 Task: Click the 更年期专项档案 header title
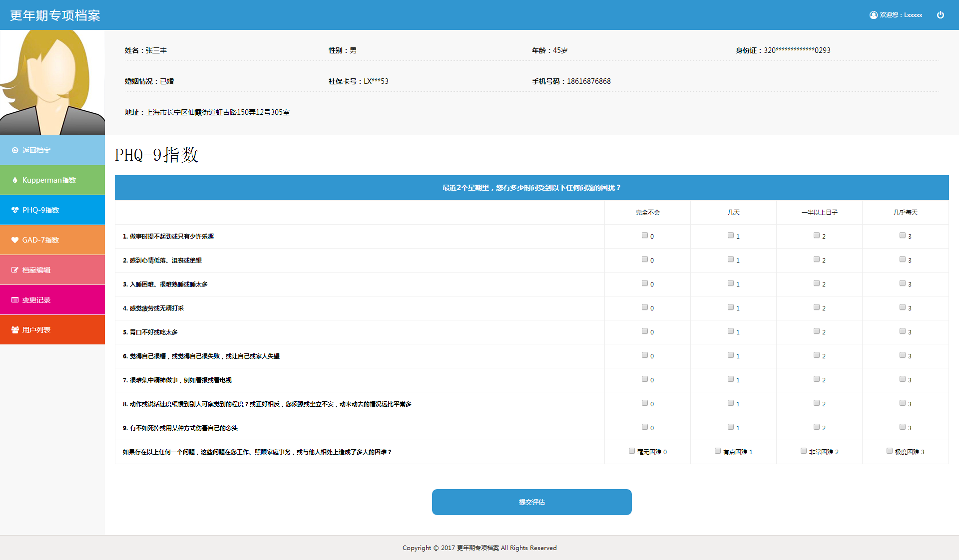pos(55,15)
